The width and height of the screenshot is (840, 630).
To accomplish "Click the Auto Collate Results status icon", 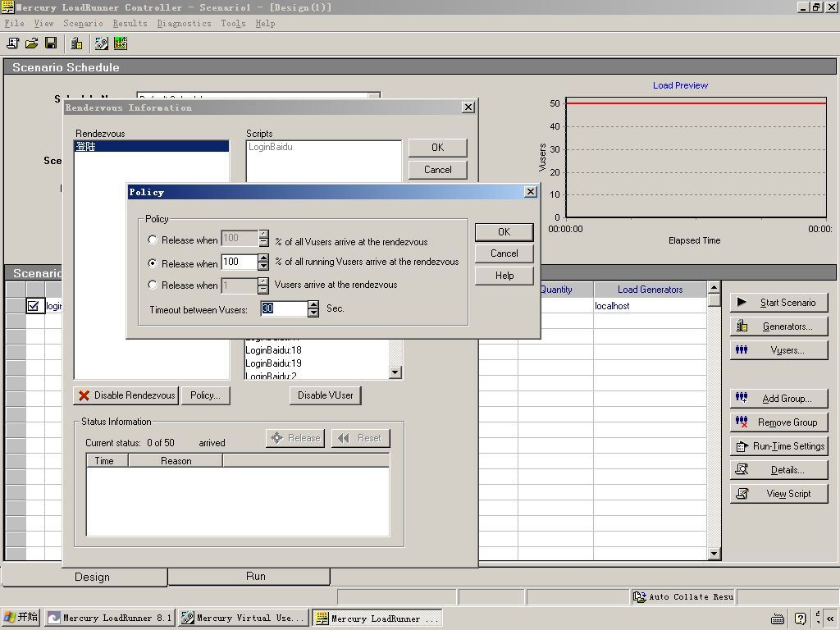I will [639, 597].
